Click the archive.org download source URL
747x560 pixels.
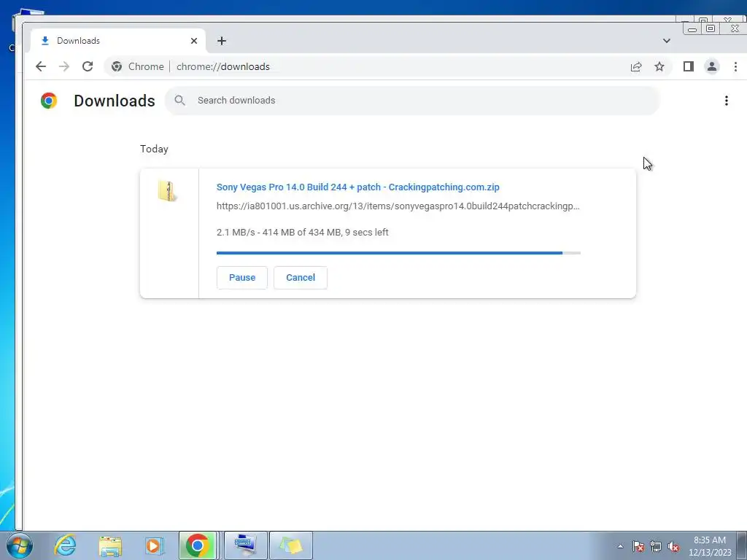click(398, 206)
